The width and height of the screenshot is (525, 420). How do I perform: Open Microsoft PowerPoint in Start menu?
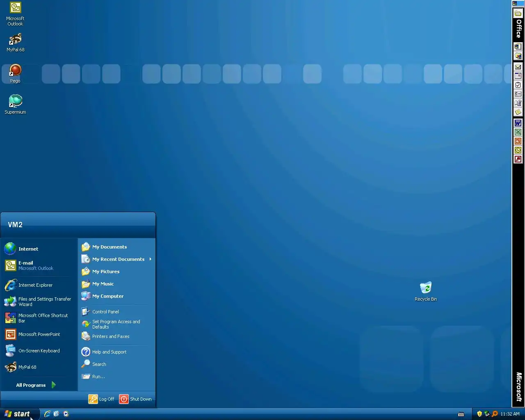pyautogui.click(x=39, y=334)
